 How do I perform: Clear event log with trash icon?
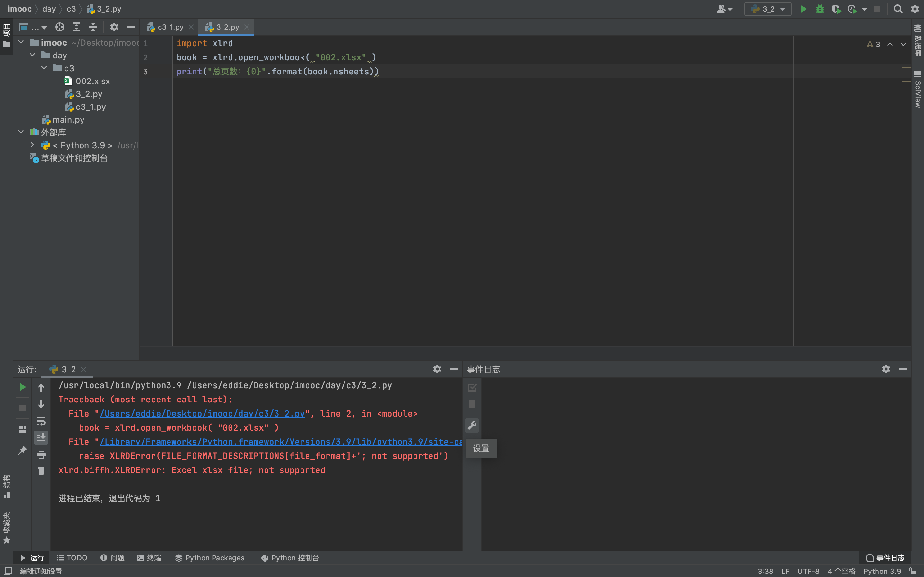(472, 404)
